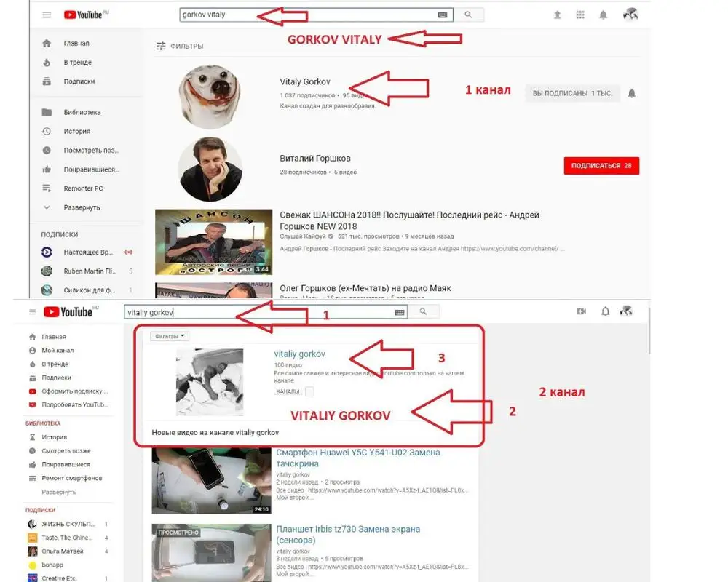Click create video camera icon in bottom window
This screenshot has width=728, height=582.
coord(581,311)
